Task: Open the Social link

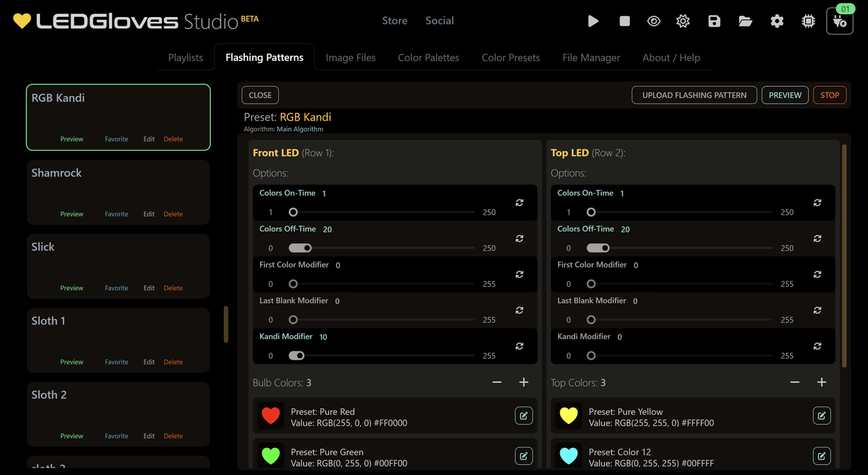Action: click(439, 21)
